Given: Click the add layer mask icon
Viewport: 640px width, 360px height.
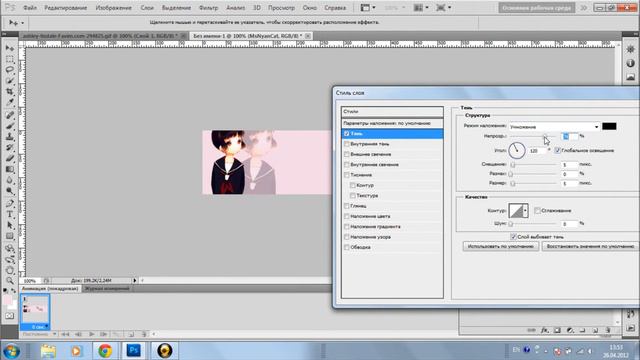Looking at the screenshot, I should (557, 330).
